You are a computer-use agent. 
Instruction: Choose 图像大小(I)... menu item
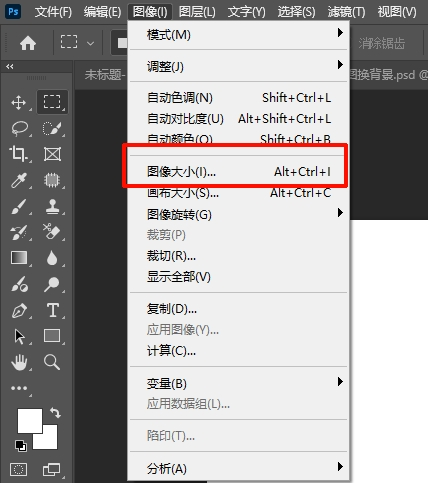(x=238, y=172)
